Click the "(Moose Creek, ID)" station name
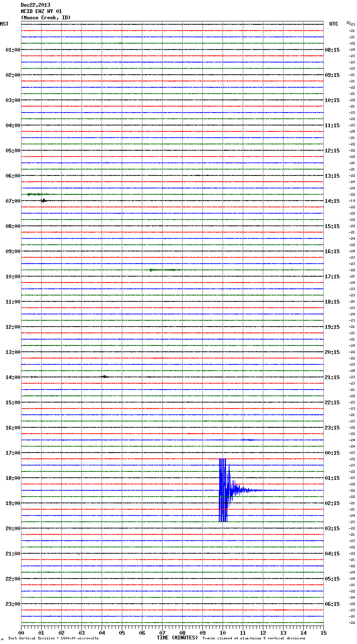Image resolution: width=357 pixels, height=644 pixels. pos(46,18)
